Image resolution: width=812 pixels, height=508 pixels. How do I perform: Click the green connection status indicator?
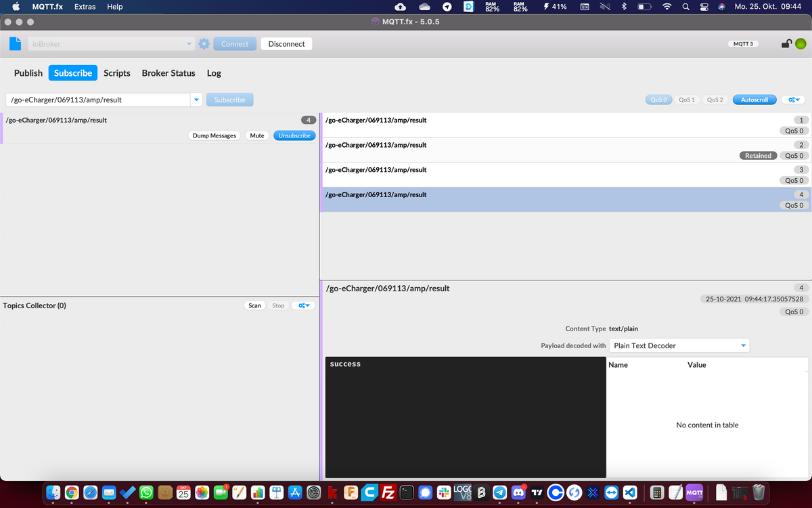[x=800, y=44]
